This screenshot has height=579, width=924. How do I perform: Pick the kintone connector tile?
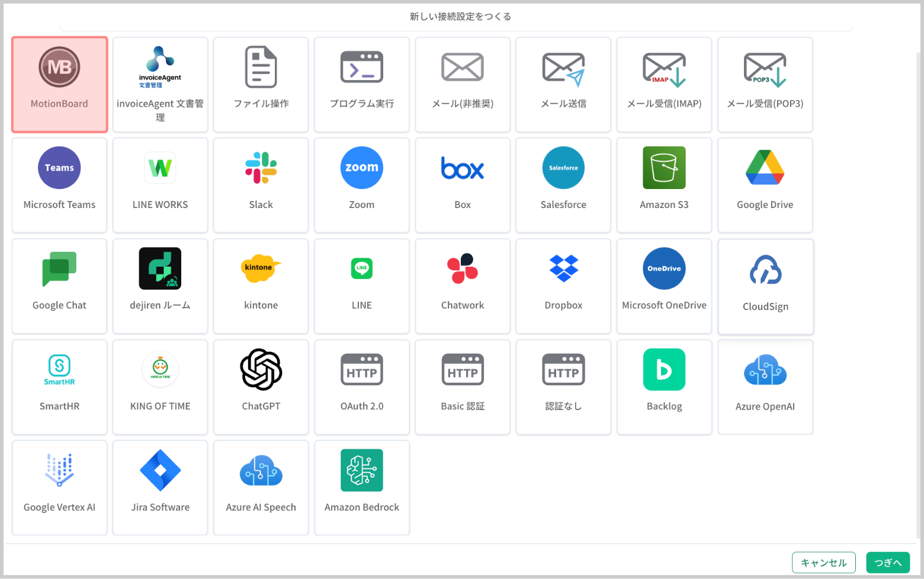click(261, 286)
